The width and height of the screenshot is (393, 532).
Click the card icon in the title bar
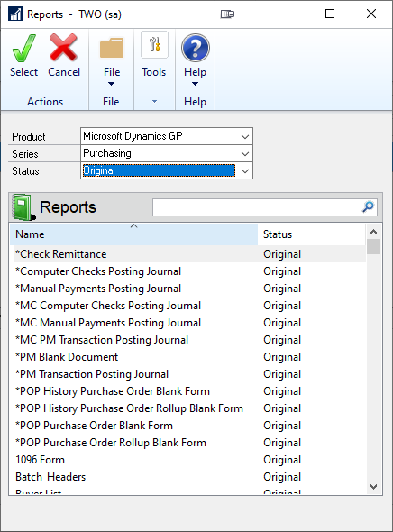click(x=227, y=14)
